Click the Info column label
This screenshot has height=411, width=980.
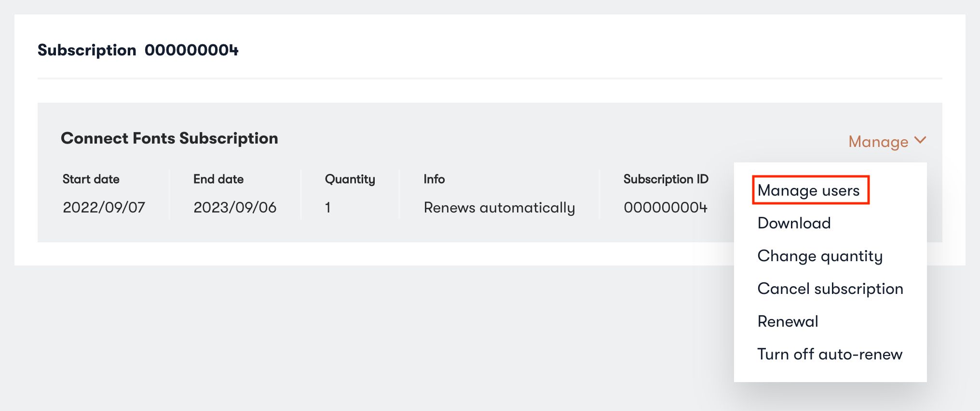click(434, 179)
